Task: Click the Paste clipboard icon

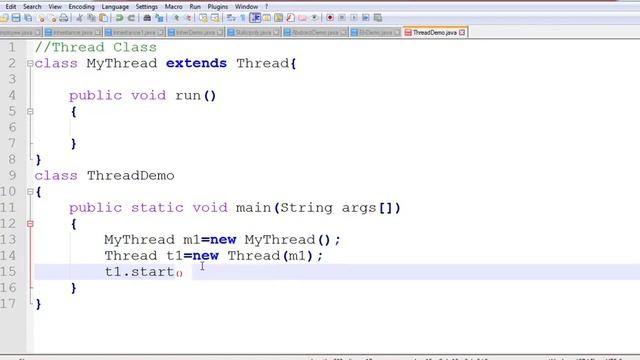Action: (x=104, y=18)
